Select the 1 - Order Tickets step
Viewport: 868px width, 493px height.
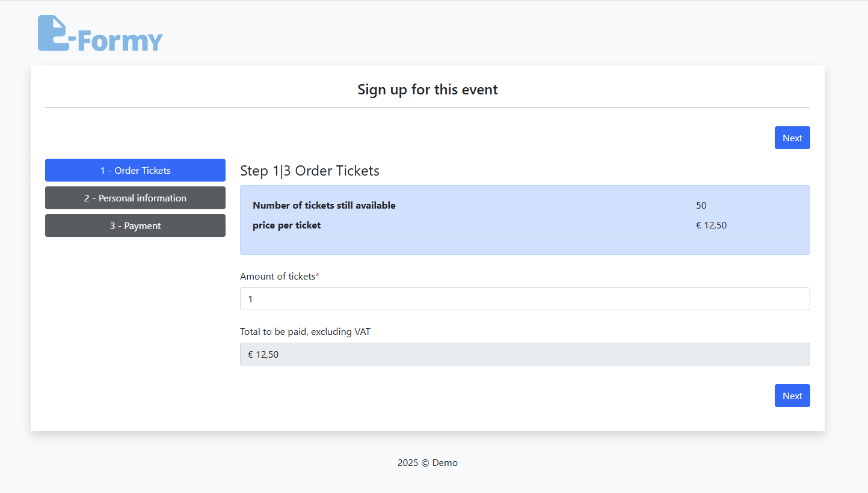(x=135, y=170)
